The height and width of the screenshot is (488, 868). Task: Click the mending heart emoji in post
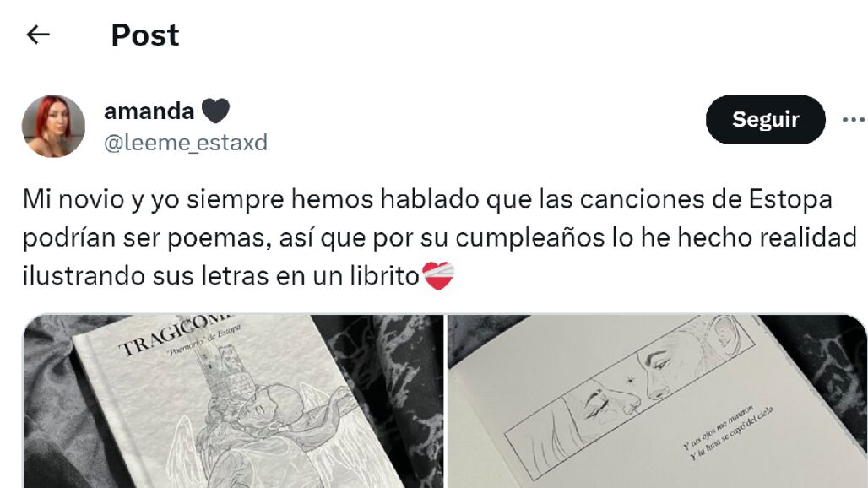click(x=438, y=275)
